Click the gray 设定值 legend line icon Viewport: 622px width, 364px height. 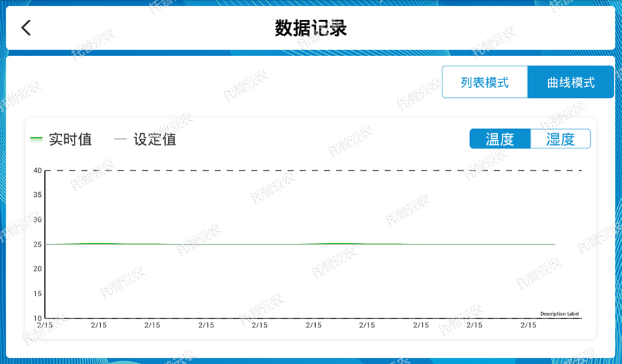click(120, 139)
